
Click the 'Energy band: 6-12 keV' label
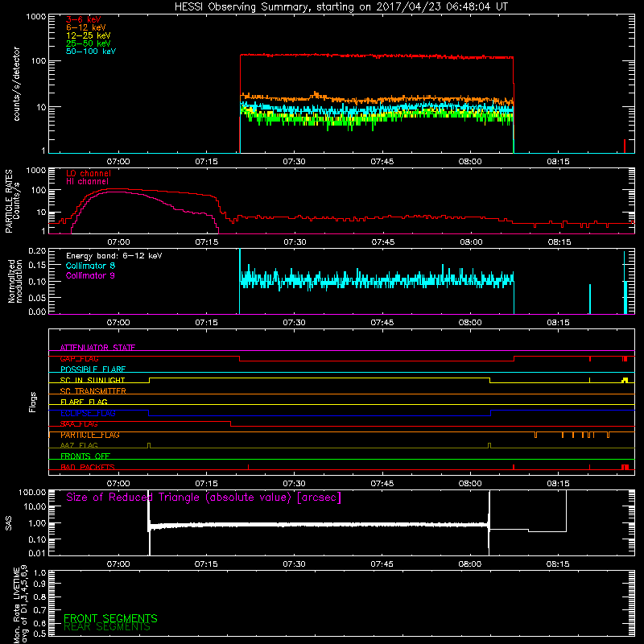click(114, 256)
